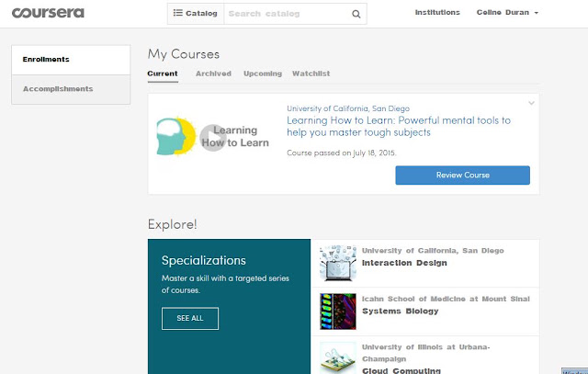
Task: Open the Catalog menu button
Action: pos(196,14)
